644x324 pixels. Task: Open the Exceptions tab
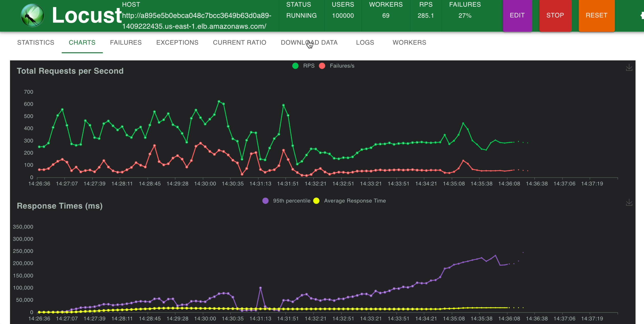point(177,42)
